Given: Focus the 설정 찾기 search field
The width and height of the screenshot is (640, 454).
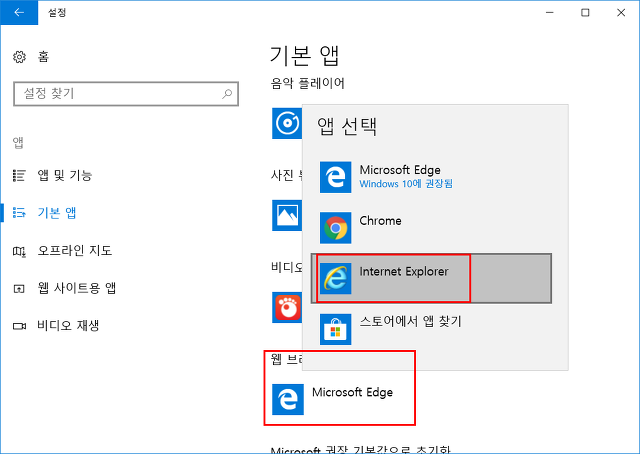Looking at the screenshot, I should coord(126,94).
